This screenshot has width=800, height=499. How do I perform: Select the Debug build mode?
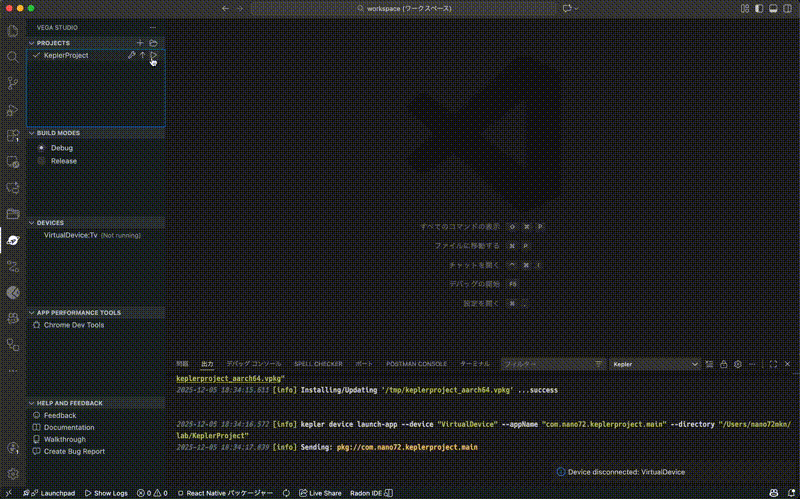pyautogui.click(x=62, y=148)
